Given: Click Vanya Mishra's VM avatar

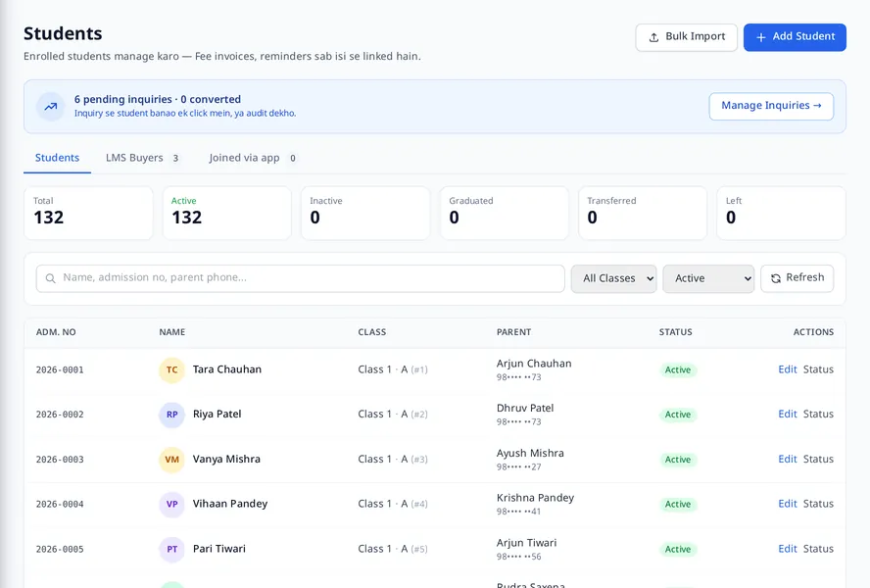Looking at the screenshot, I should pos(172,460).
